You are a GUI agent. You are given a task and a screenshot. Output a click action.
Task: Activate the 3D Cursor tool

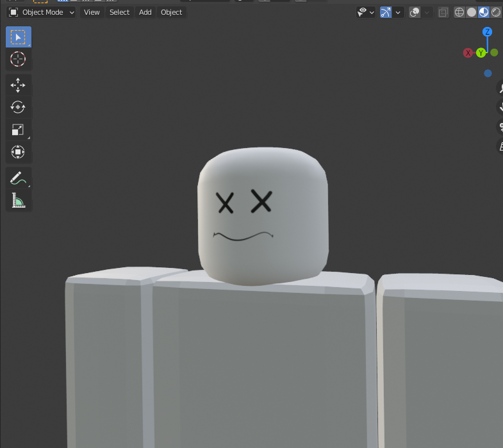coord(19,59)
